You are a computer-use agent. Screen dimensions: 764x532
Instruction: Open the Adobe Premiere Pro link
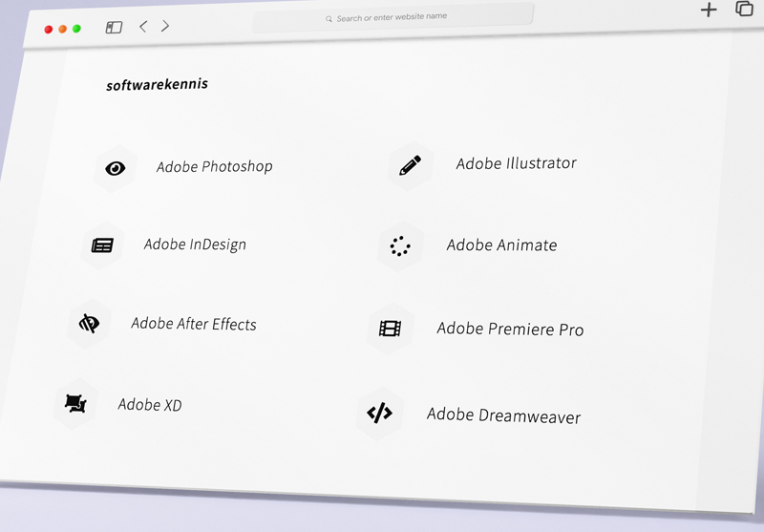coord(510,330)
